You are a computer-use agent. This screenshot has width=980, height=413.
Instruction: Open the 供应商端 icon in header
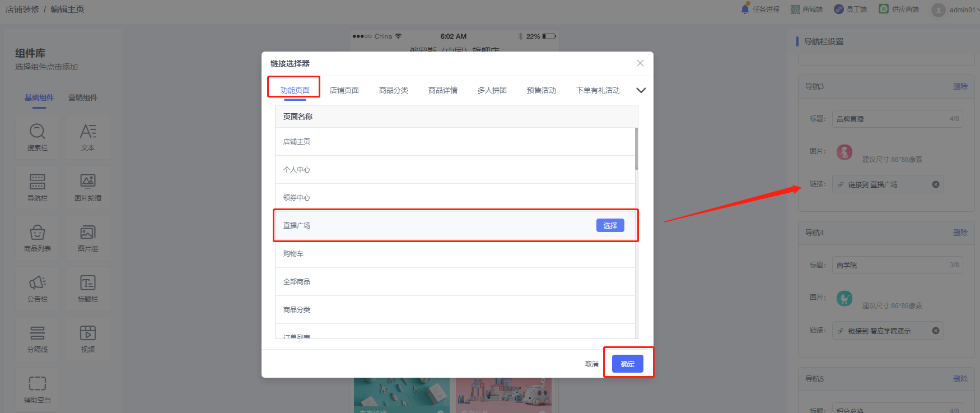884,9
